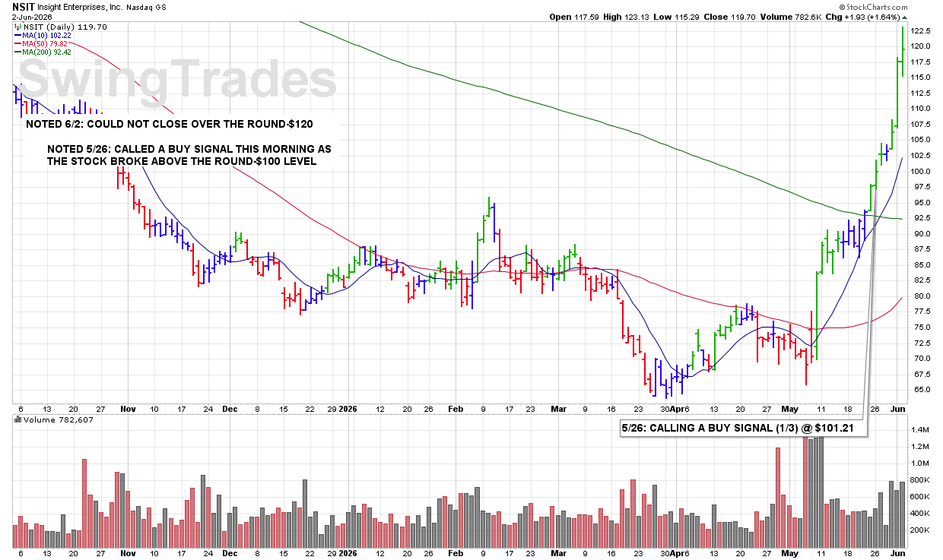943x560 pixels.
Task: Click the Feb label under the volume panel
Action: 455,554
